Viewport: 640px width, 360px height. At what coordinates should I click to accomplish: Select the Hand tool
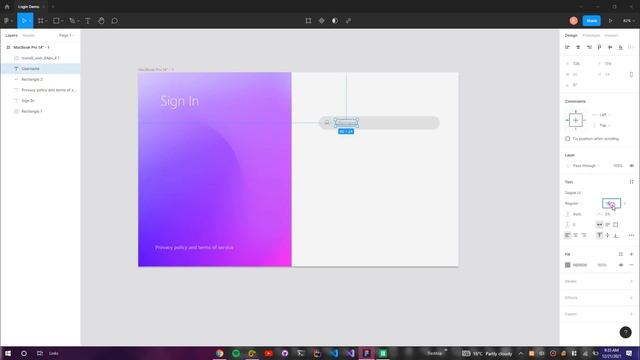[101, 21]
